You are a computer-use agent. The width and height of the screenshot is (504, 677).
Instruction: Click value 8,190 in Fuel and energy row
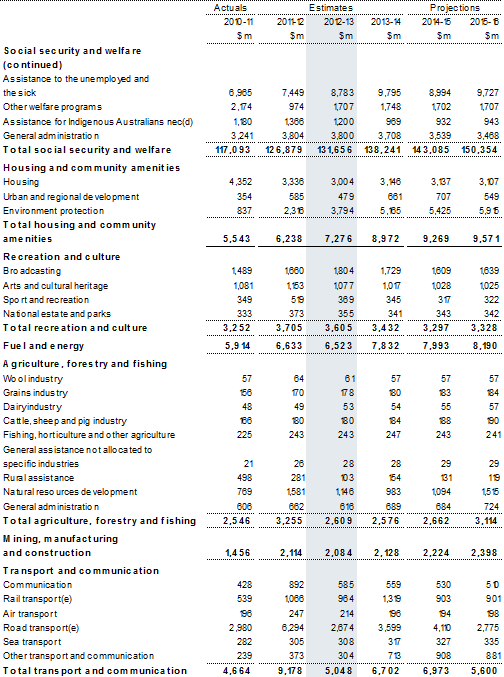484,346
